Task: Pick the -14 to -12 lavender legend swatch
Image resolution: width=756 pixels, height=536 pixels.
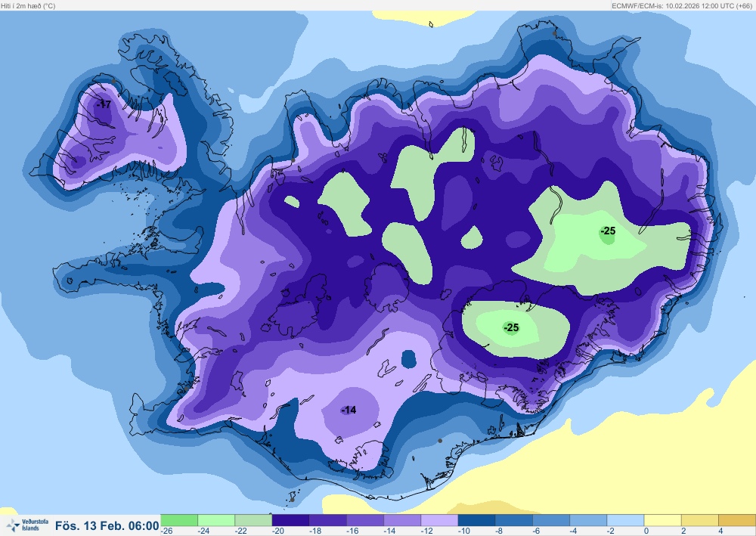Action: pos(402,520)
